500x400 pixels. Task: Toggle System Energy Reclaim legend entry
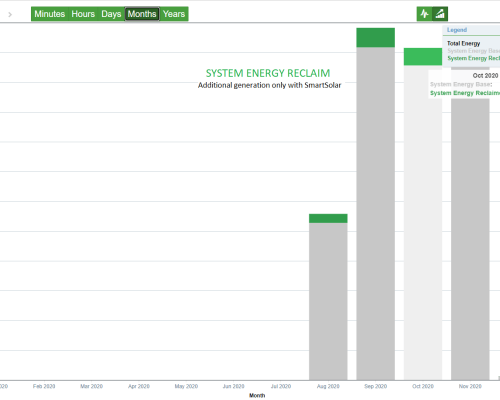(x=473, y=58)
